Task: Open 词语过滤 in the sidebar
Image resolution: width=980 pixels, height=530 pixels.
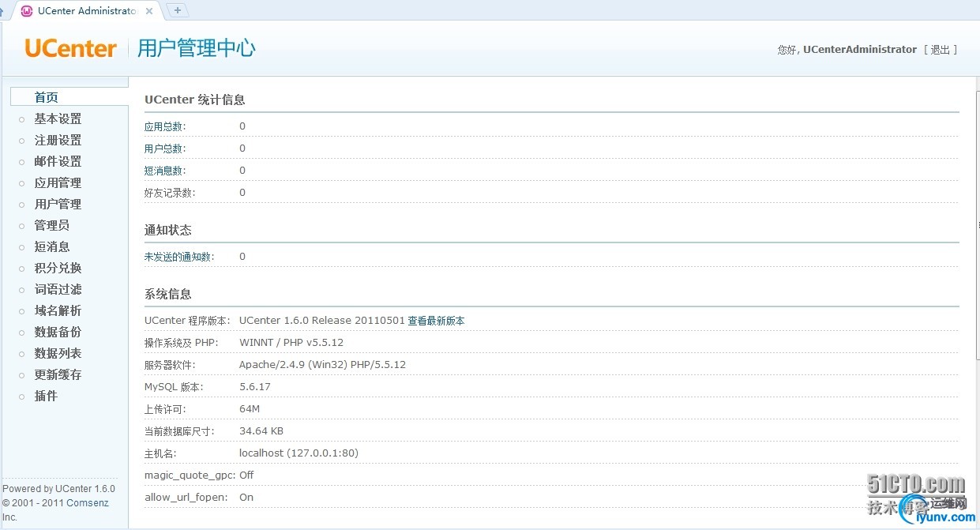Action: (58, 289)
